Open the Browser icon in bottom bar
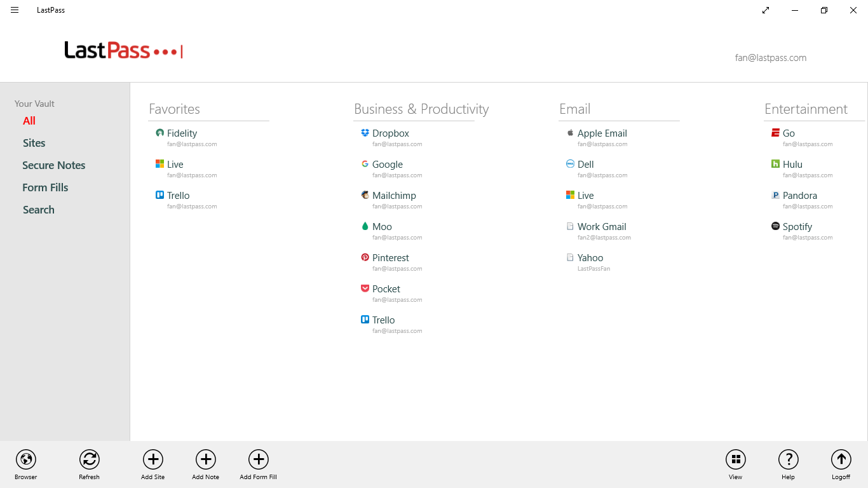 click(26, 459)
